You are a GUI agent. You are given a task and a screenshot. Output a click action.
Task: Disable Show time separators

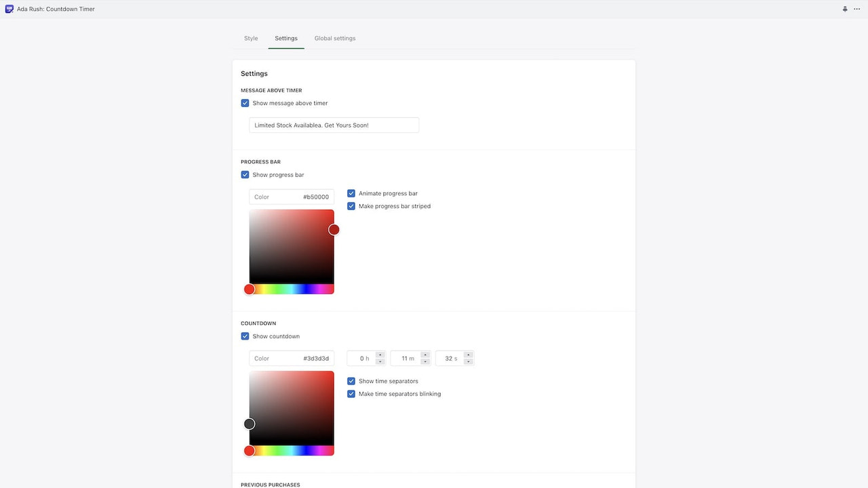tap(351, 381)
